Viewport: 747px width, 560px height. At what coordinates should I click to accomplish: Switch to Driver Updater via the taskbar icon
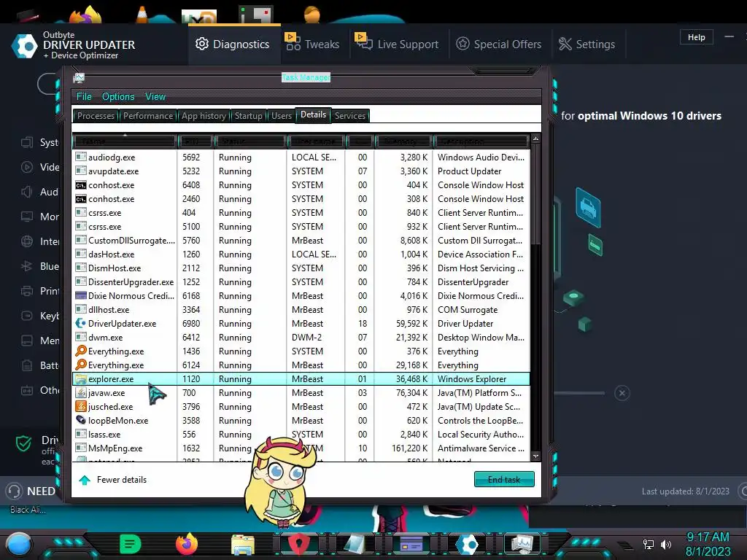tap(466, 544)
